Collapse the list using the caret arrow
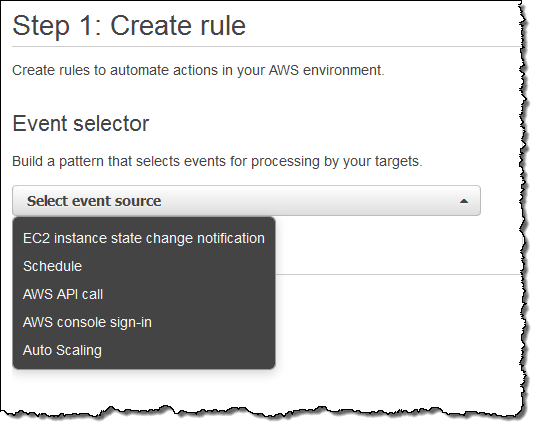537x427 pixels. [464, 201]
